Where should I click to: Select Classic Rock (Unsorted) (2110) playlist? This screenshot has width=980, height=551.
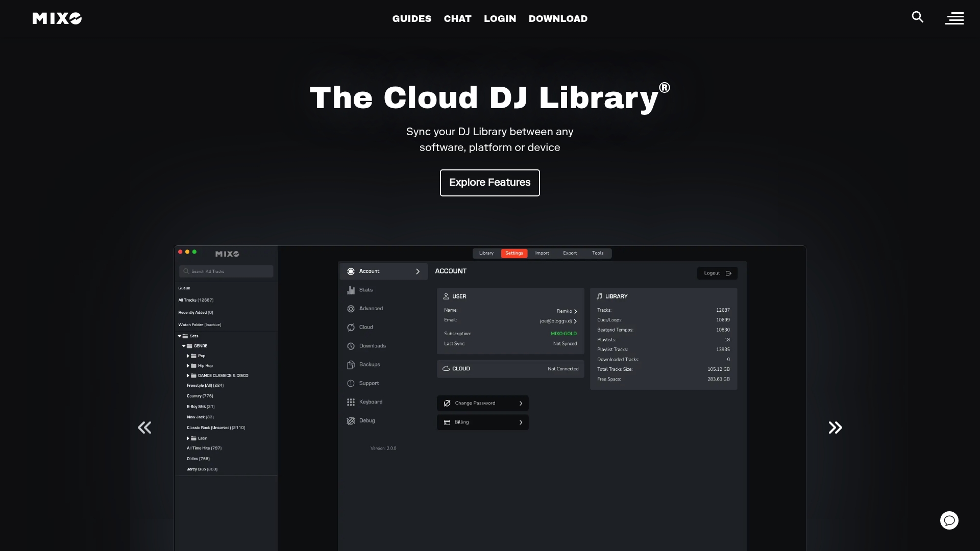216,428
